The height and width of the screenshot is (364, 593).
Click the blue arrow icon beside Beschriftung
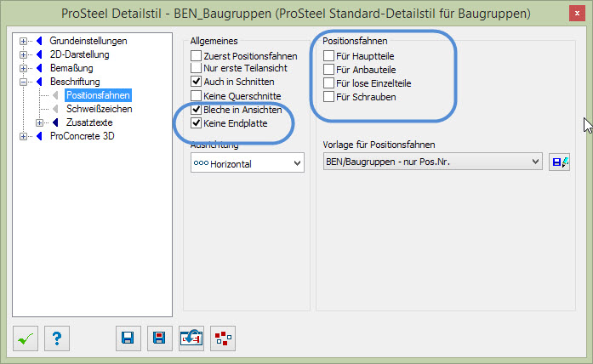(x=39, y=82)
